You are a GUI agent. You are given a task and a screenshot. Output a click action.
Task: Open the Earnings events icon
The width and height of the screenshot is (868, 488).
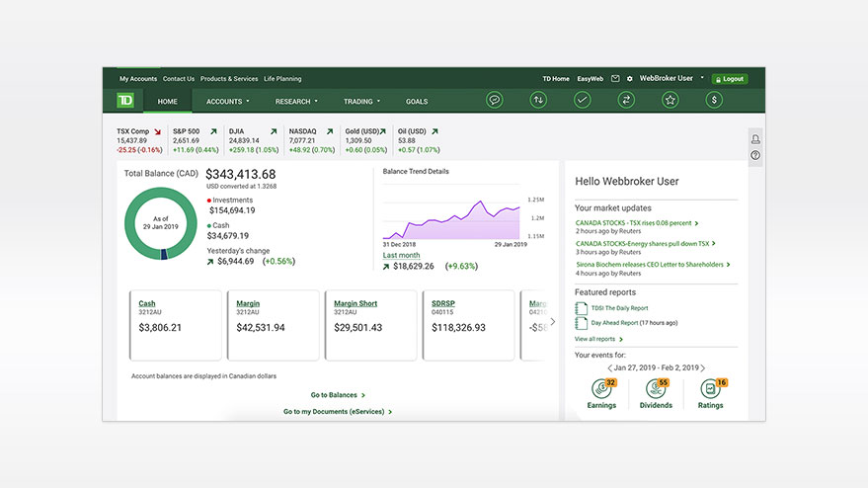[602, 388]
